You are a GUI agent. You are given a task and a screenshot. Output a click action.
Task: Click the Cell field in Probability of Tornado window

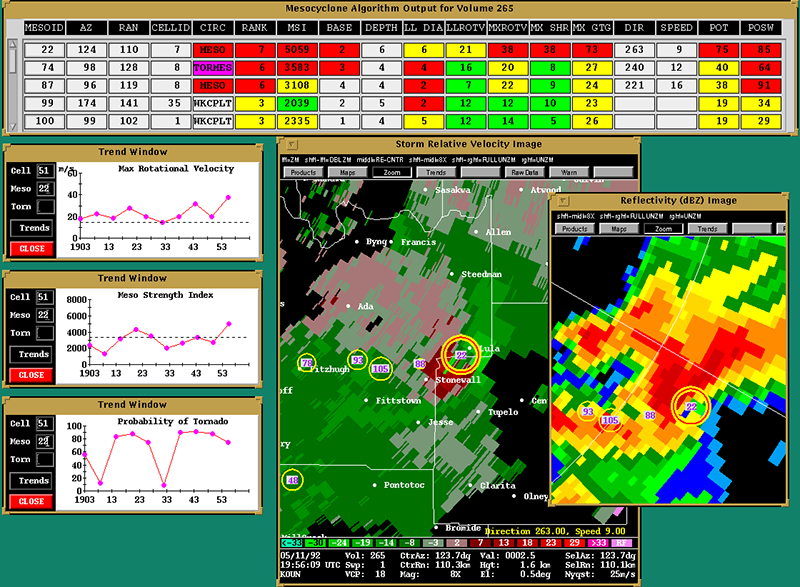[x=44, y=421]
